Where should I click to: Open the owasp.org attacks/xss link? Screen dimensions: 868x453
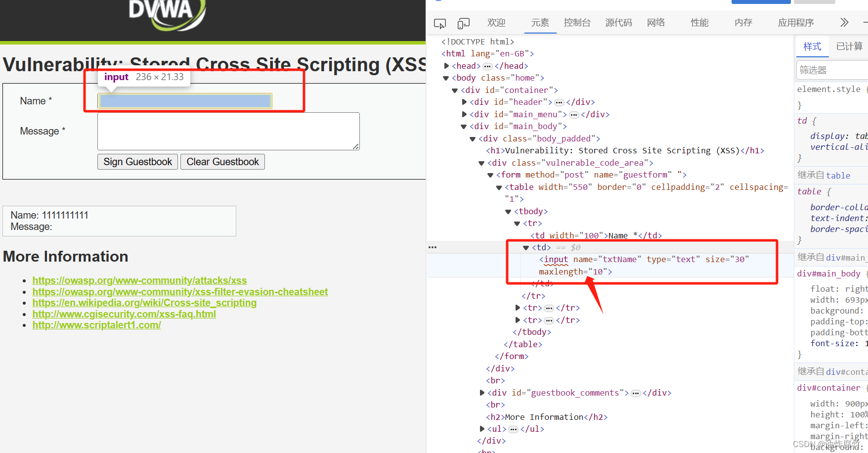[139, 280]
